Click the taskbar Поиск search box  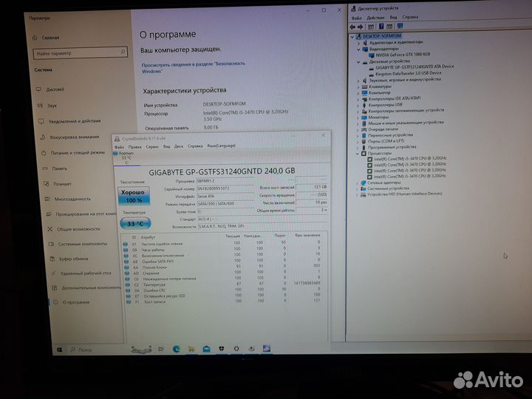(81, 349)
